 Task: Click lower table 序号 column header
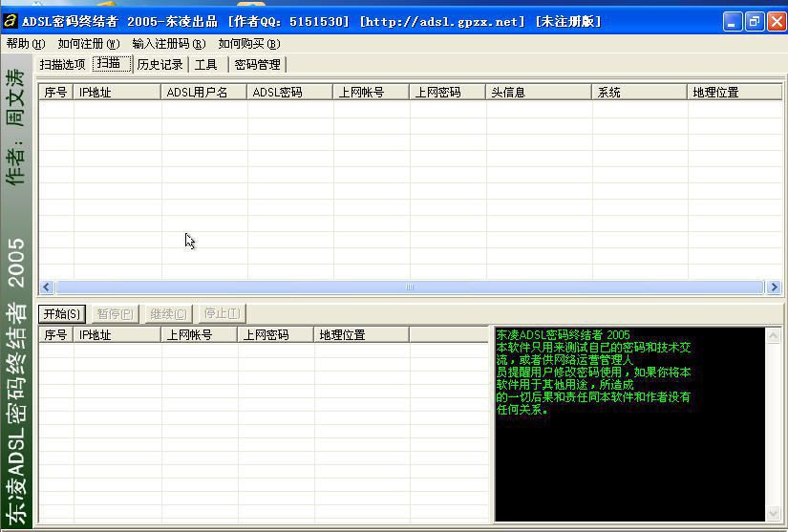coord(56,335)
